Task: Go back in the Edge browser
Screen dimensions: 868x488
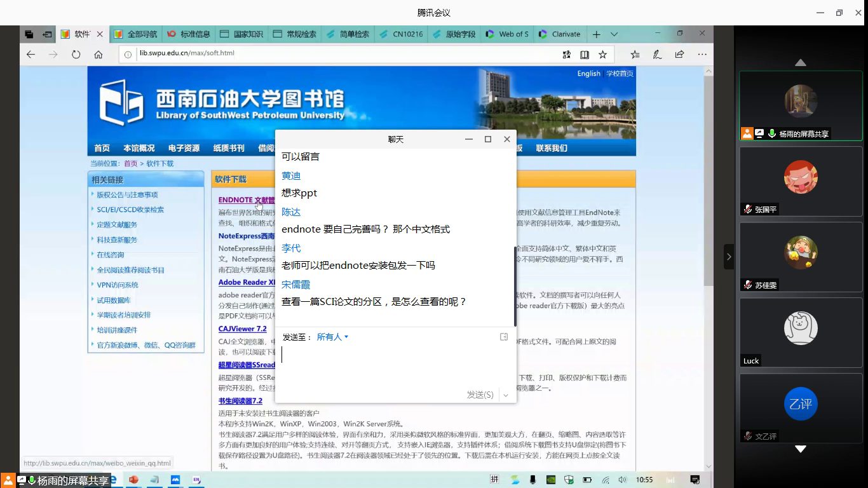Action: pyautogui.click(x=31, y=55)
